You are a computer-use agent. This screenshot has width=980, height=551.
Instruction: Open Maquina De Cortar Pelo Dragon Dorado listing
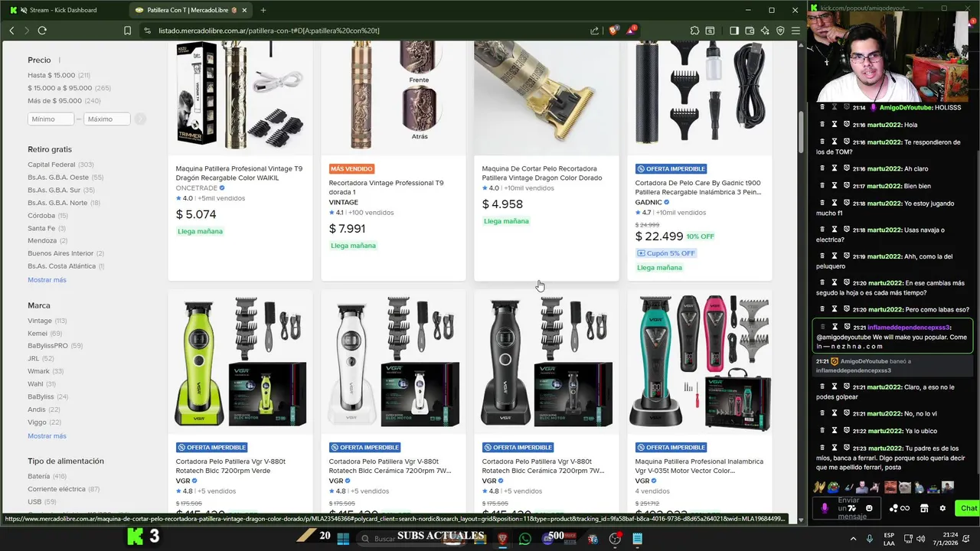point(542,173)
